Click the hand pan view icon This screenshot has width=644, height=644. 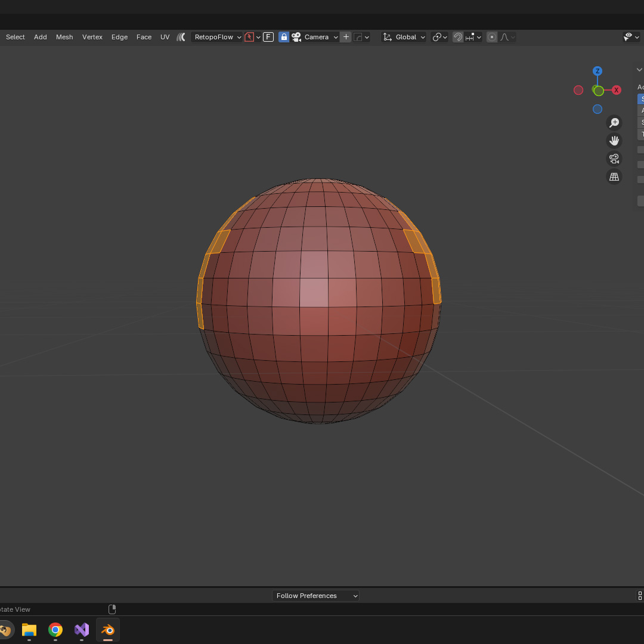point(614,141)
